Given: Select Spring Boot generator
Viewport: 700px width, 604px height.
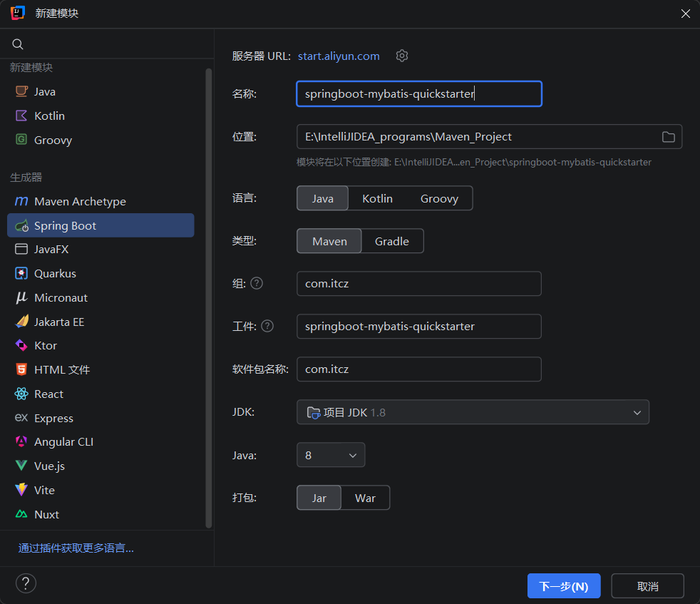Looking at the screenshot, I should coord(101,225).
